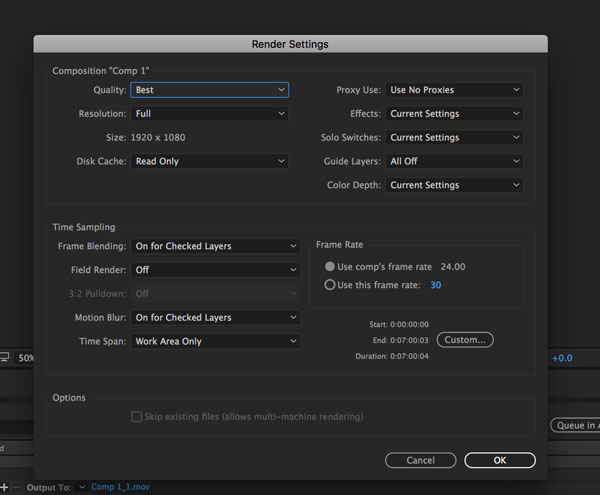The height and width of the screenshot is (495, 600).
Task: Open the Resolution dropdown showing Full
Action: [x=210, y=114]
